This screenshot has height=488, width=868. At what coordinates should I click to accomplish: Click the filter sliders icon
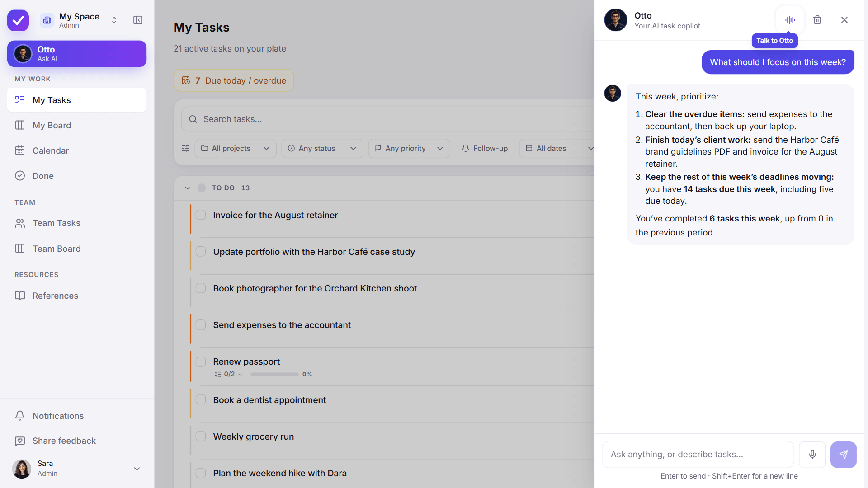185,148
